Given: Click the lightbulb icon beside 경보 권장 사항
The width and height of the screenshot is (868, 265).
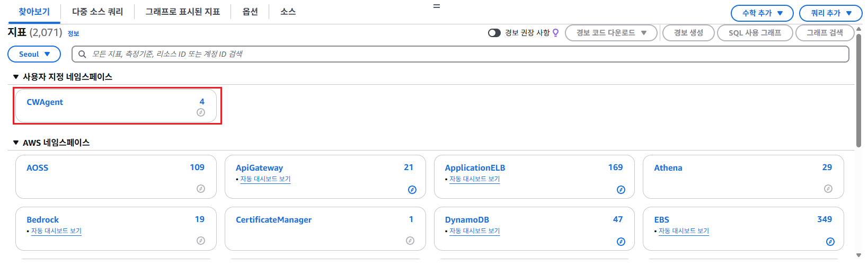Looking at the screenshot, I should click(x=556, y=33).
